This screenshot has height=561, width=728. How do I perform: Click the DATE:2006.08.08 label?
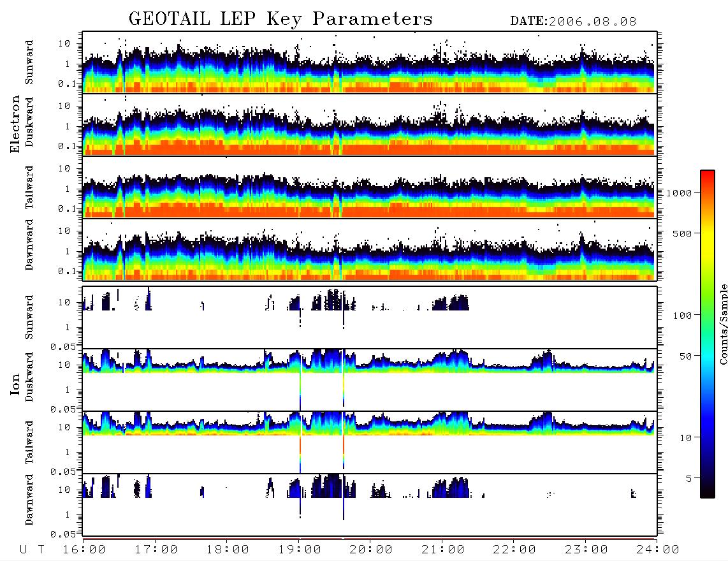(x=573, y=22)
